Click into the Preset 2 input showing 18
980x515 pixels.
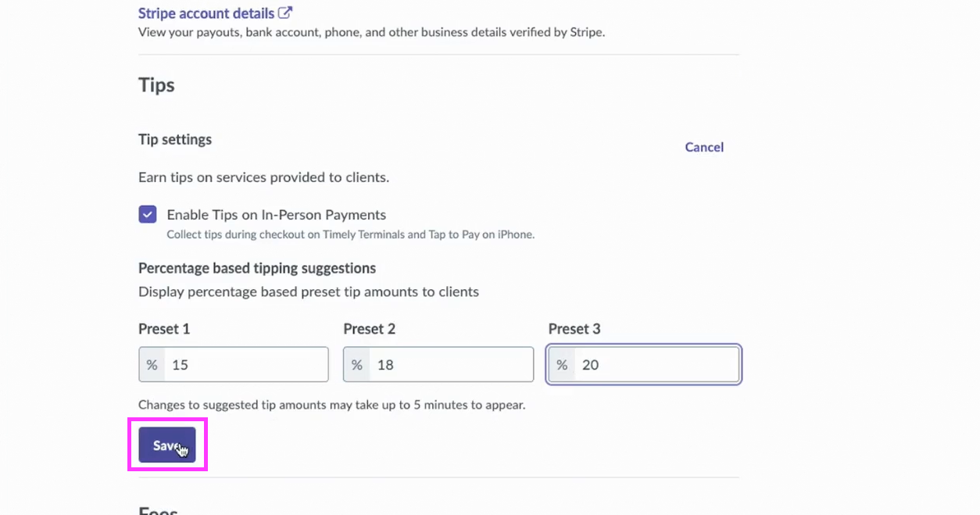pyautogui.click(x=450, y=365)
